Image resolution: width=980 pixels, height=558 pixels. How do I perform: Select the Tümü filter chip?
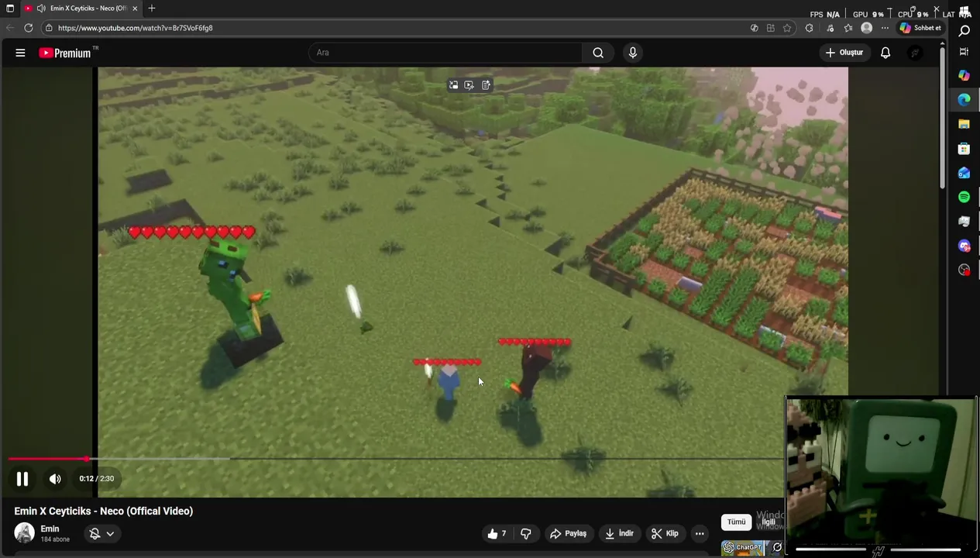pyautogui.click(x=736, y=522)
